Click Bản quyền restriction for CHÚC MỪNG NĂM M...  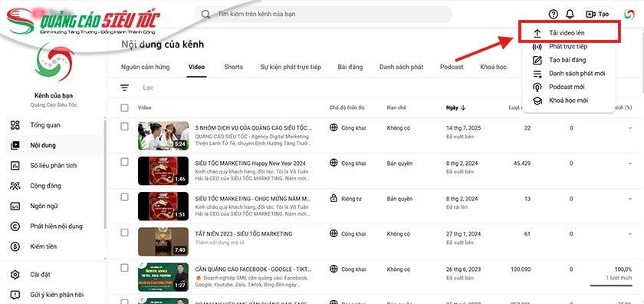point(399,199)
